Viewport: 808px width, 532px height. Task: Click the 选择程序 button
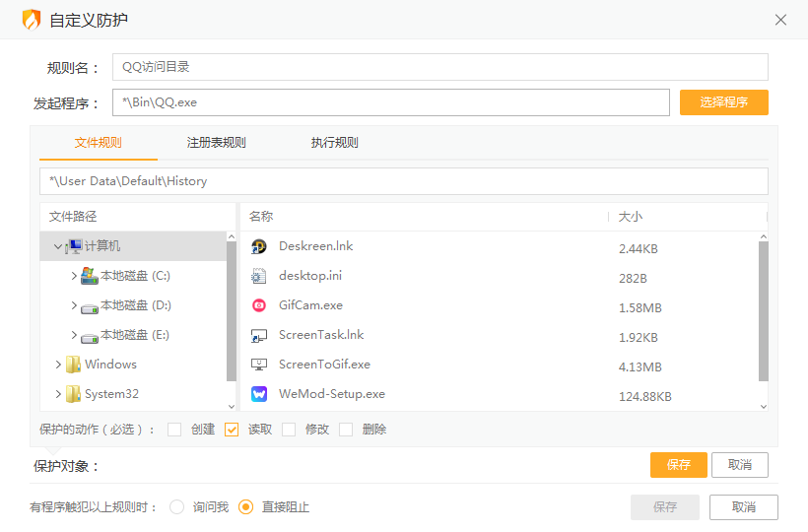724,102
